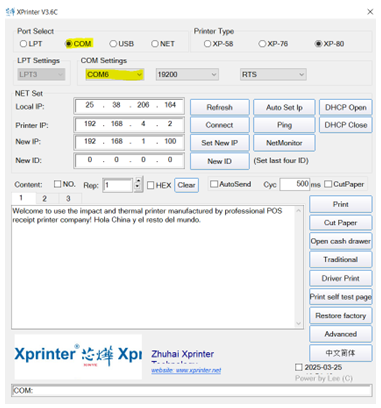The width and height of the screenshot is (381, 408).
Task: Click the Cyc 500 ms field
Action: coord(295,184)
